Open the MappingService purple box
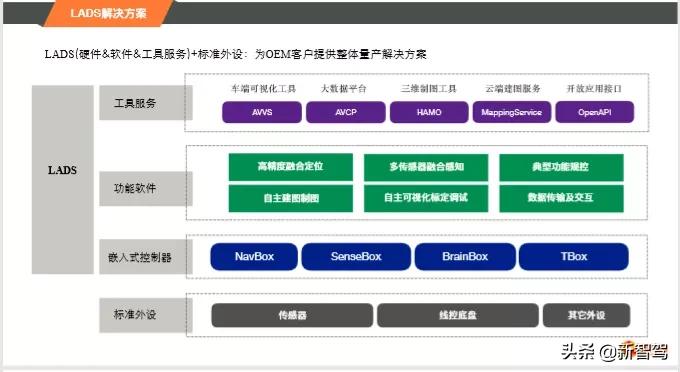The image size is (680, 372). tap(512, 112)
